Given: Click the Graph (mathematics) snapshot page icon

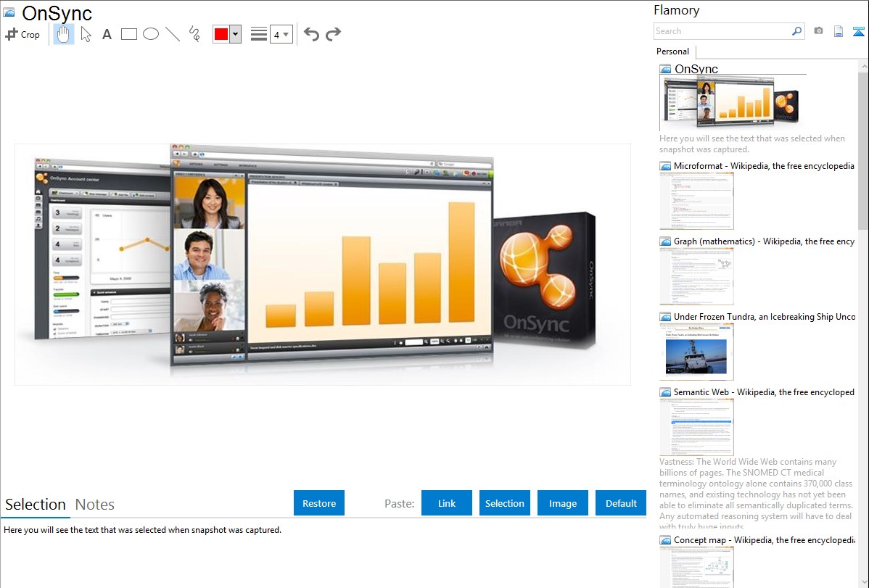Looking at the screenshot, I should (x=665, y=241).
